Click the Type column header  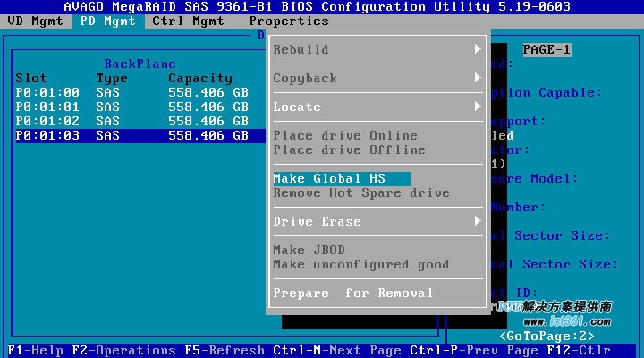pos(112,78)
